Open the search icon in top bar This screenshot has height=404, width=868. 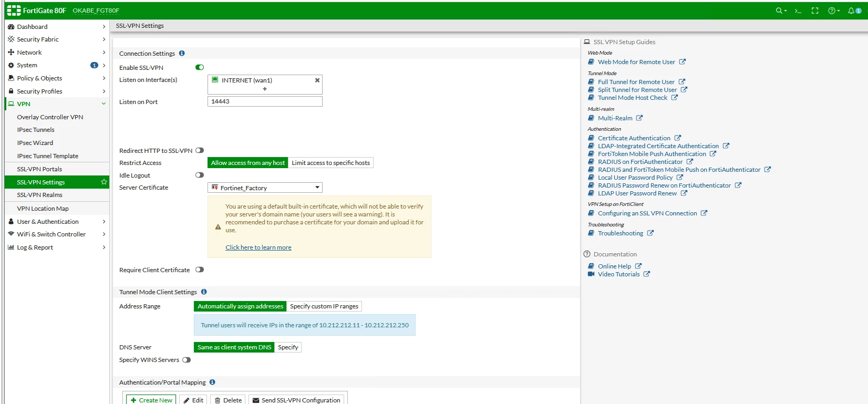(x=781, y=11)
